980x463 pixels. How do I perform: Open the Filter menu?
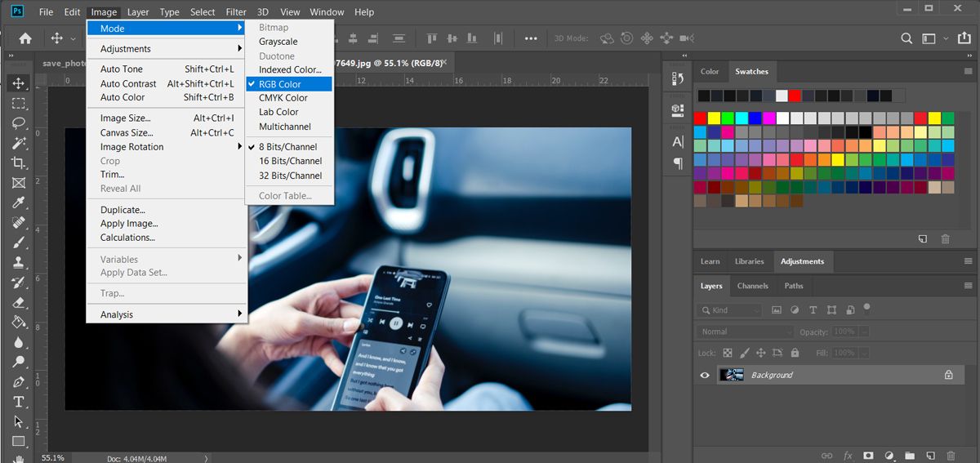point(236,12)
